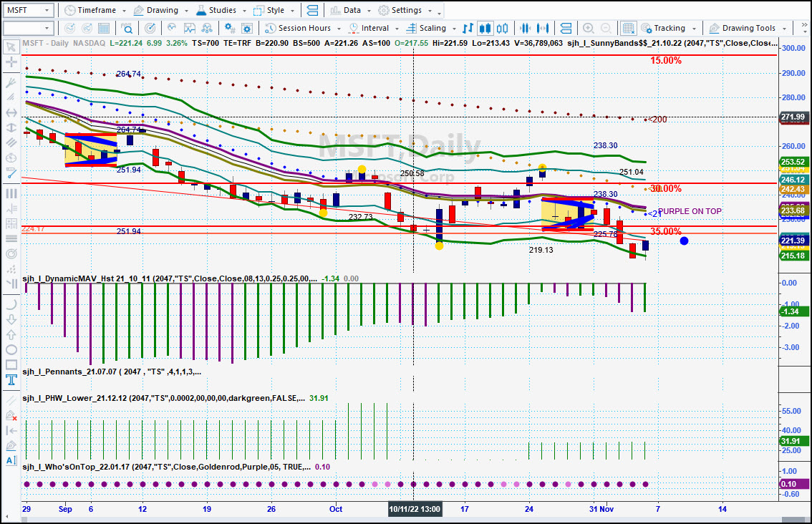The height and width of the screenshot is (524, 812).
Task: Click the target with arrow toolbar icon
Action: [x=150, y=28]
